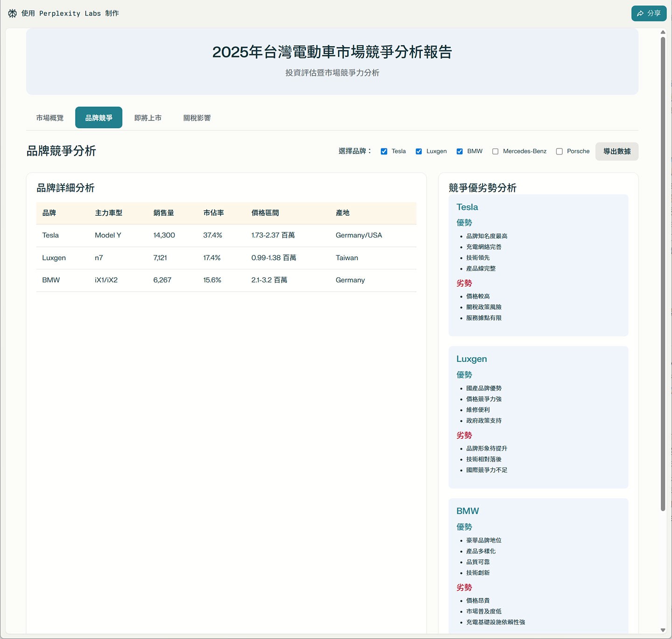
Task: Click the scrollbar down arrow
Action: 663,631
